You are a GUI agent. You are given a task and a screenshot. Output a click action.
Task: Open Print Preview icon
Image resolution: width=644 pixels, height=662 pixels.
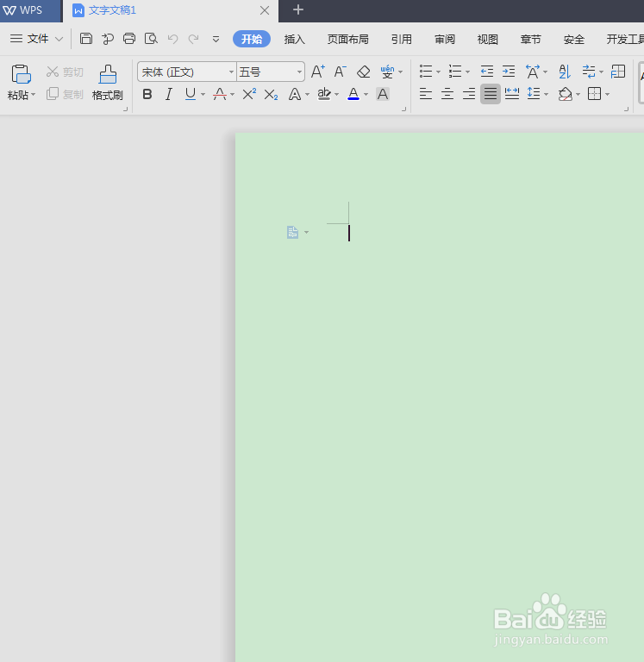click(x=151, y=39)
